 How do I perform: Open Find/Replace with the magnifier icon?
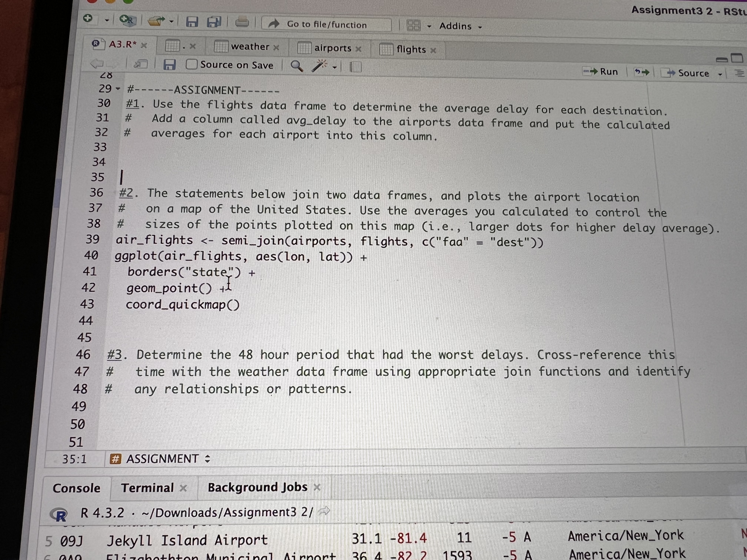click(297, 66)
